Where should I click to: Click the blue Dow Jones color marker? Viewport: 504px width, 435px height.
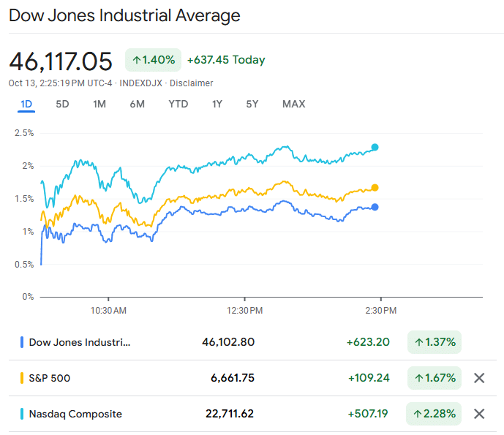tap(22, 342)
